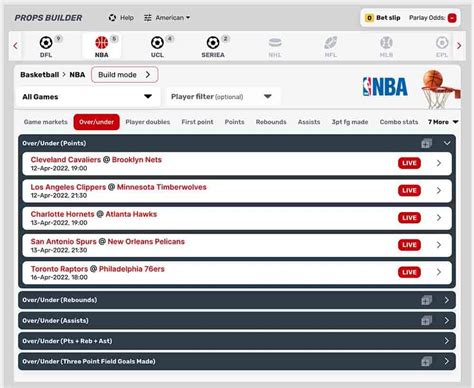
Task: Click the Help link
Action: tap(127, 18)
